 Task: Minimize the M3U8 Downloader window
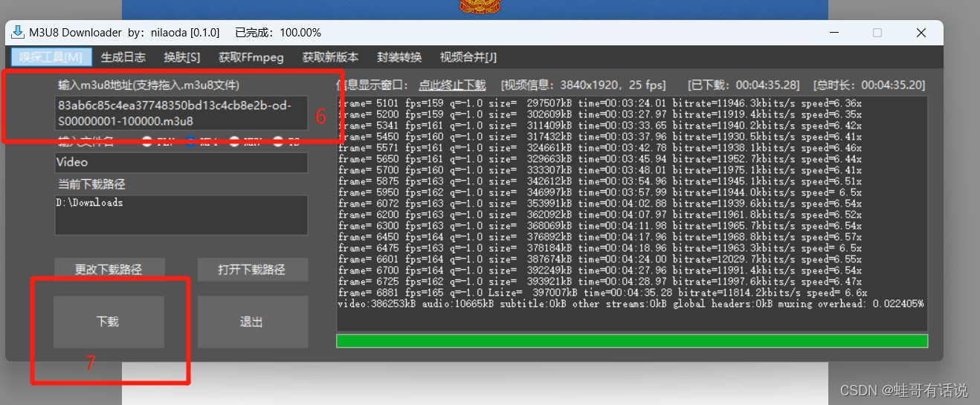tap(834, 33)
